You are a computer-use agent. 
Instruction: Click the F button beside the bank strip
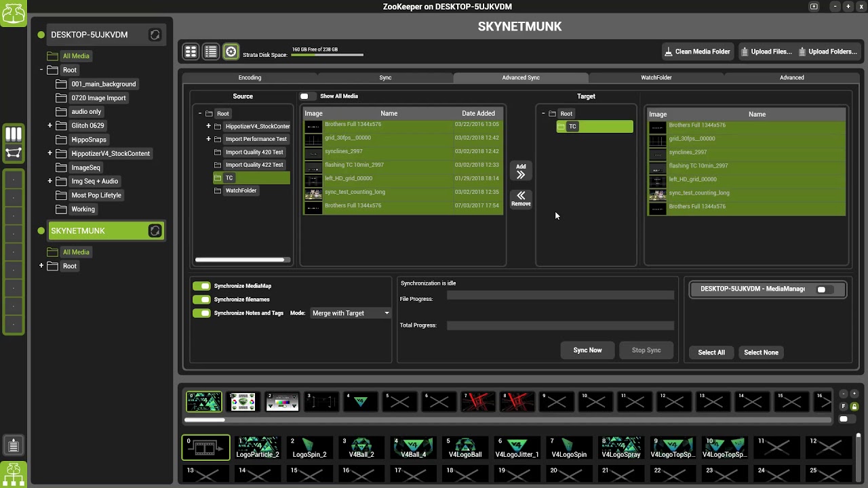click(844, 407)
